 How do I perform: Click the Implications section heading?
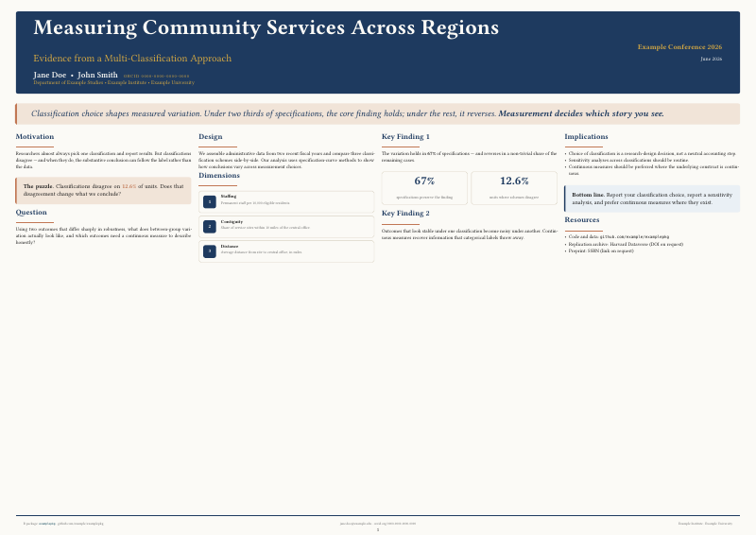click(587, 137)
